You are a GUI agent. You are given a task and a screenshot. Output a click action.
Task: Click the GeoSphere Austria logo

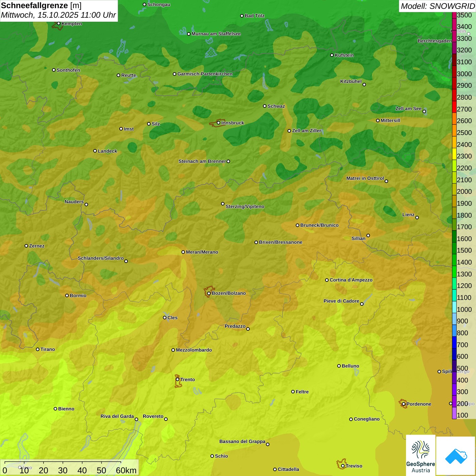point(421,455)
